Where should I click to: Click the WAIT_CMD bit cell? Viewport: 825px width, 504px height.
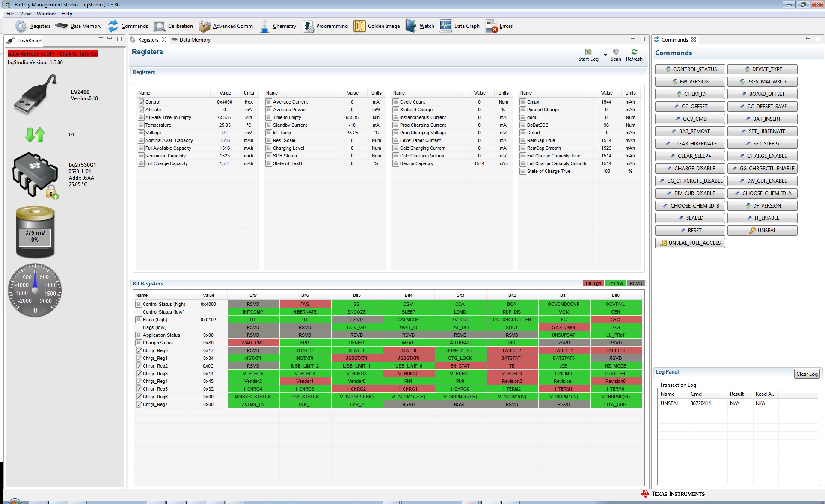[x=253, y=343]
